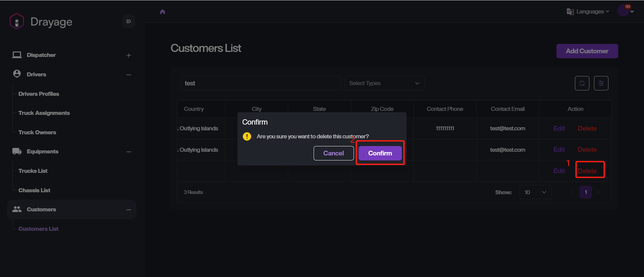This screenshot has width=644, height=277.
Task: Click the Drayage logo icon
Action: click(17, 21)
